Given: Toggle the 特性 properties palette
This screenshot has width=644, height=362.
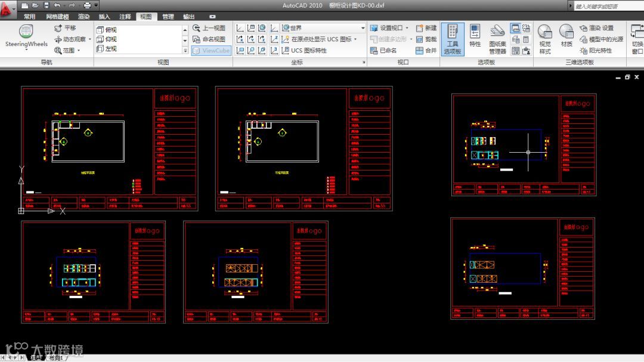Looking at the screenshot, I should (475, 36).
